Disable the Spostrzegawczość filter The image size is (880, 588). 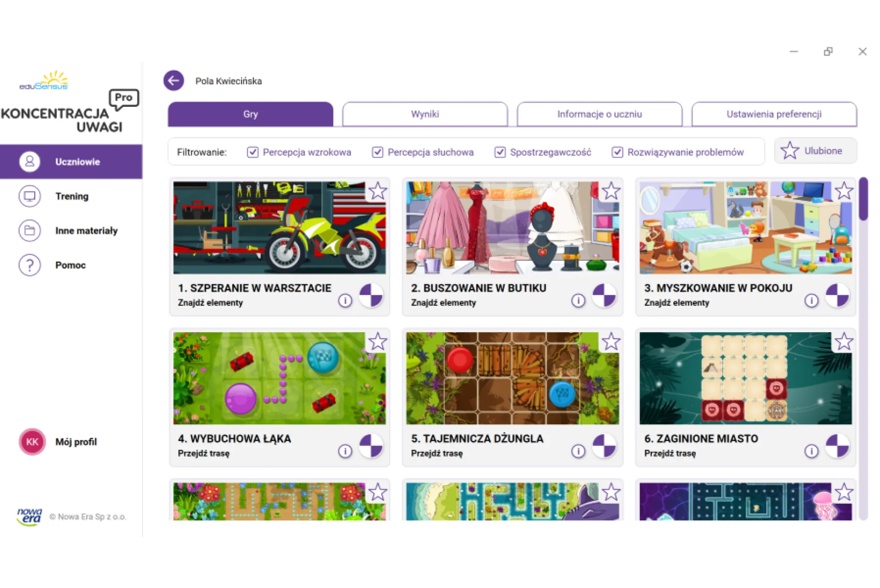pyautogui.click(x=500, y=152)
